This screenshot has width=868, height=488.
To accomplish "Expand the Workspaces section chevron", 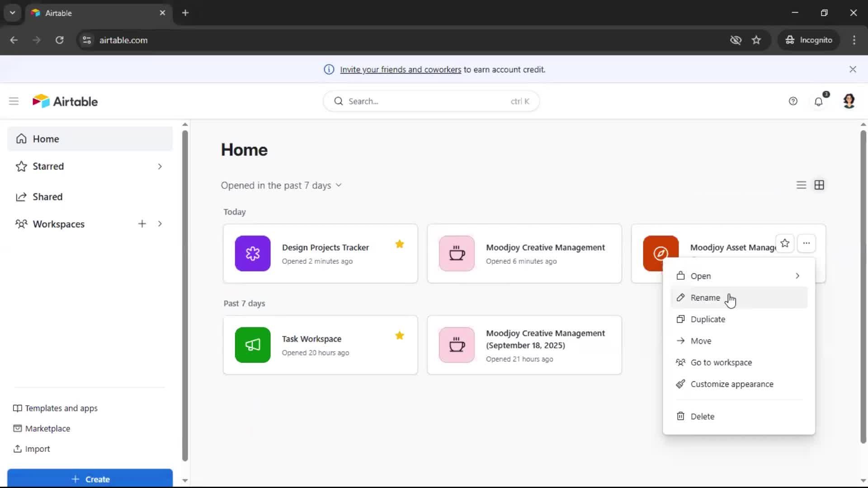I will pos(160,224).
